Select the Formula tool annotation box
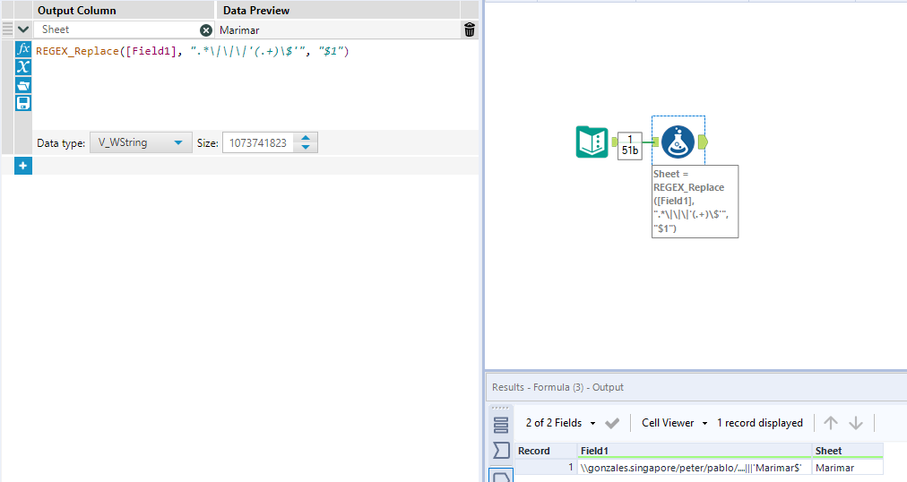The image size is (907, 482). pos(695,201)
